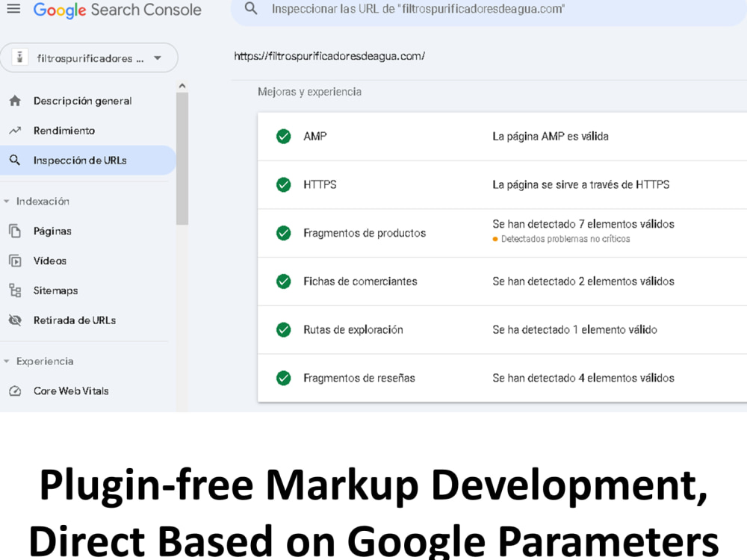This screenshot has width=747, height=560.
Task: Click the orange non-critical issues dot
Action: click(x=495, y=239)
